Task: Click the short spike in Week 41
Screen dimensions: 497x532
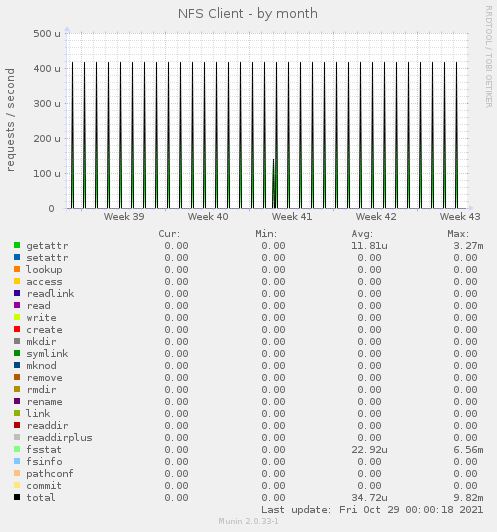Action: 273,183
